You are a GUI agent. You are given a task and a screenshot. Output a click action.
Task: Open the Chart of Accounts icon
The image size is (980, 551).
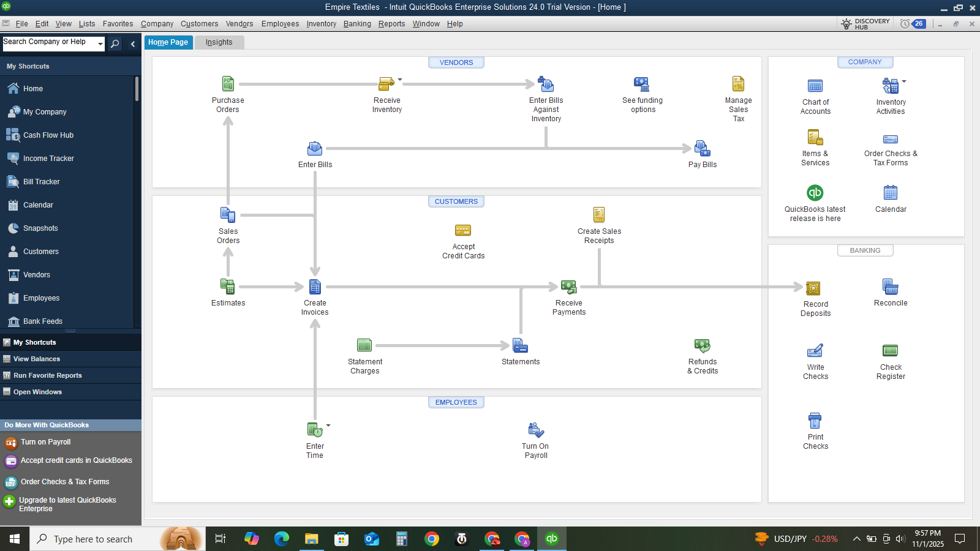tap(815, 86)
